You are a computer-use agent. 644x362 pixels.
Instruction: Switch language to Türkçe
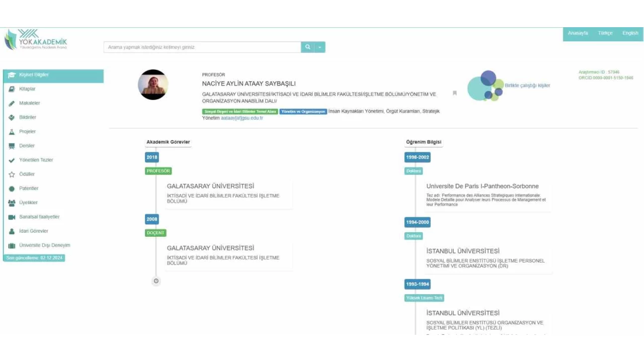(605, 33)
